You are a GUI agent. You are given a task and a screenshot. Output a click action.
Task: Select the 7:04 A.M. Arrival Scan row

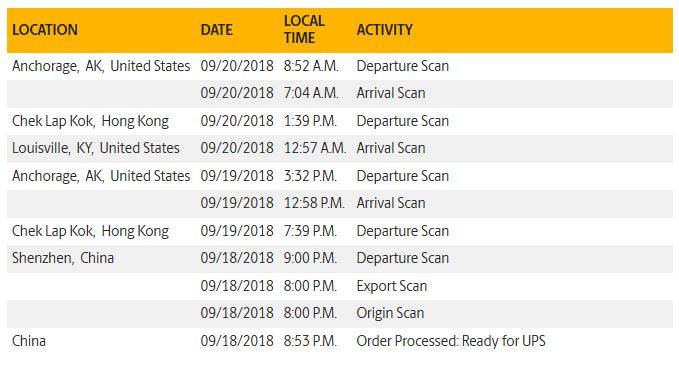point(340,94)
